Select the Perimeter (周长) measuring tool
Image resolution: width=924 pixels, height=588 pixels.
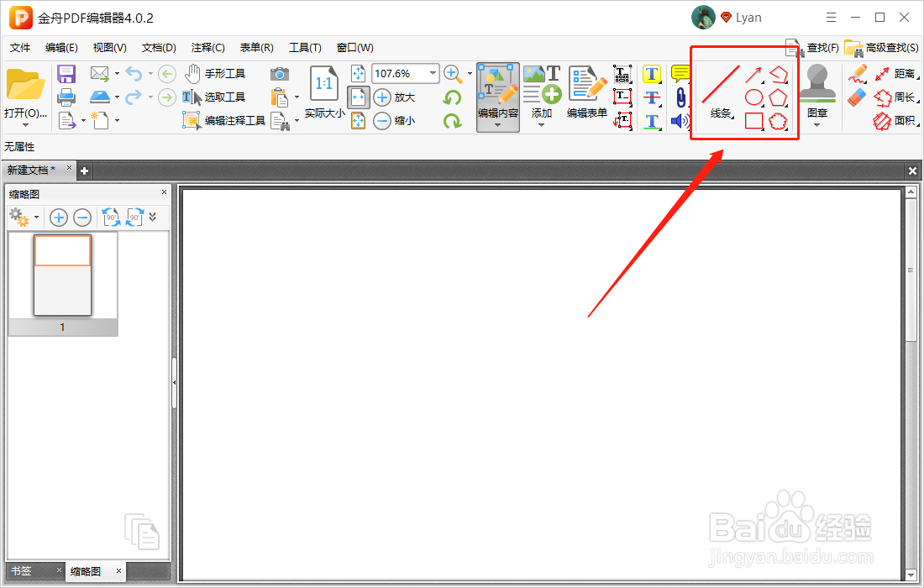click(895, 97)
